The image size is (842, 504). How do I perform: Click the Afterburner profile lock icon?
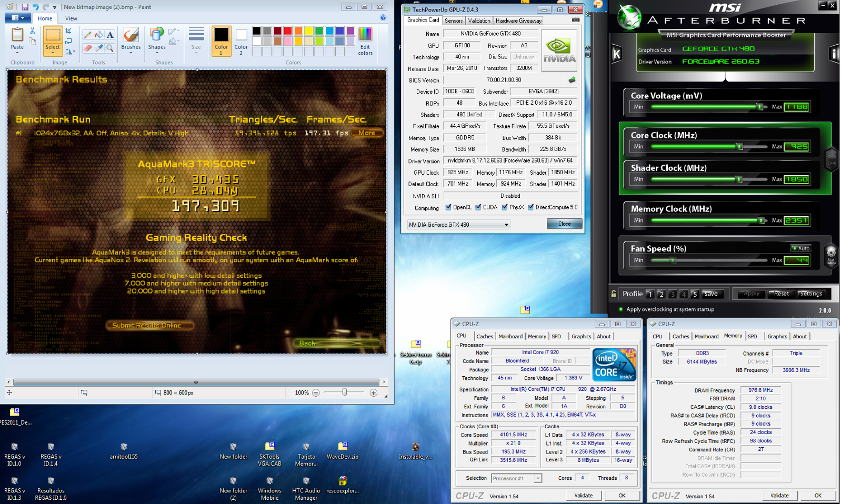click(x=614, y=294)
